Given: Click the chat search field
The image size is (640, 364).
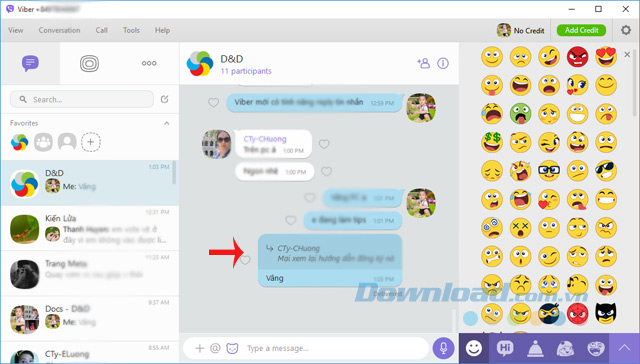Looking at the screenshot, I should [82, 99].
